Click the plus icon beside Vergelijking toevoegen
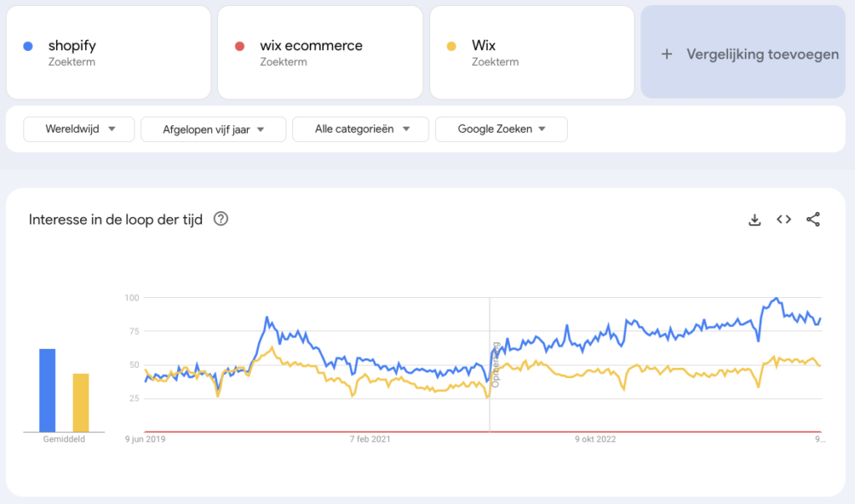This screenshot has width=855, height=504. click(666, 53)
